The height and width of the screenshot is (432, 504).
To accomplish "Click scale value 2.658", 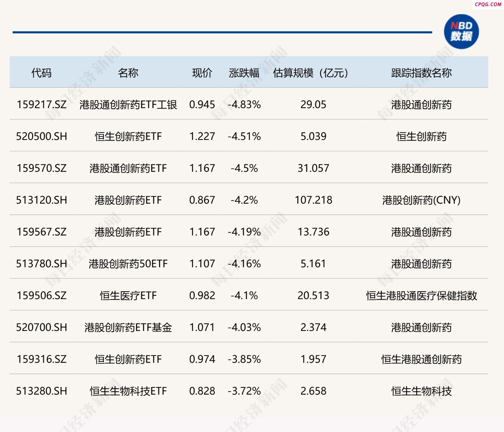I will pos(313,391).
